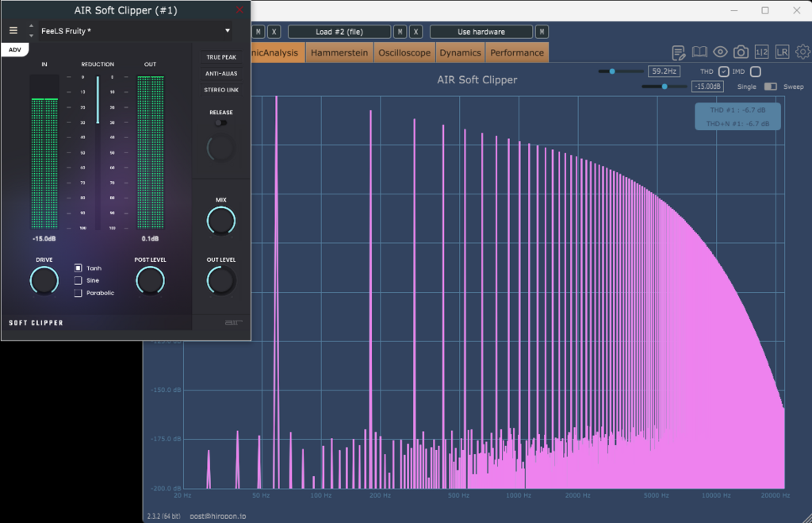
Task: Click the OUT level meter
Action: tap(150, 152)
